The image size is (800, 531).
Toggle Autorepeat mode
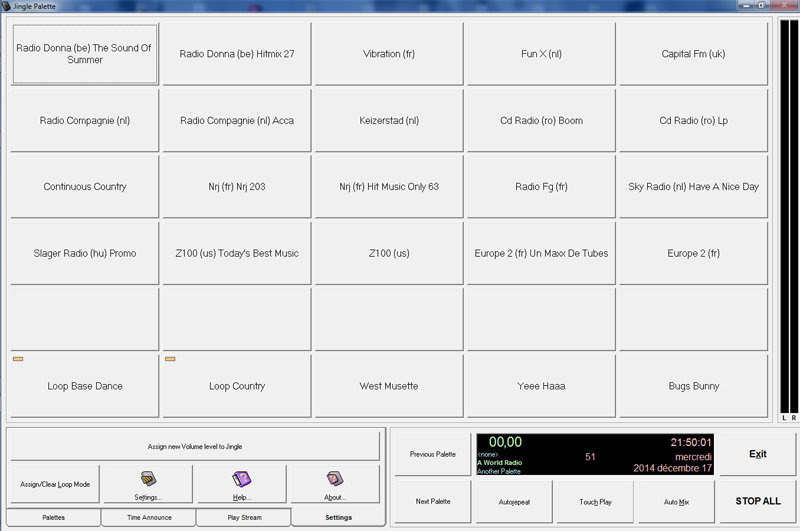pyautogui.click(x=513, y=501)
